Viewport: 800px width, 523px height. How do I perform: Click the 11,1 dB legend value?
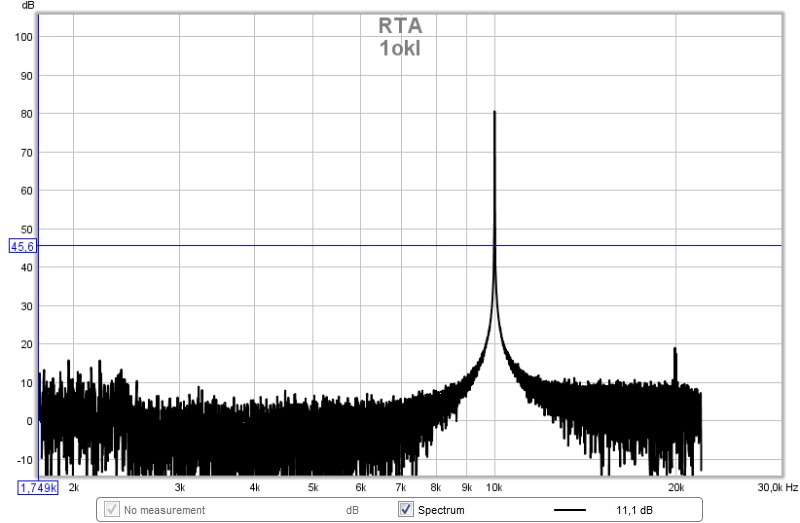(634, 510)
